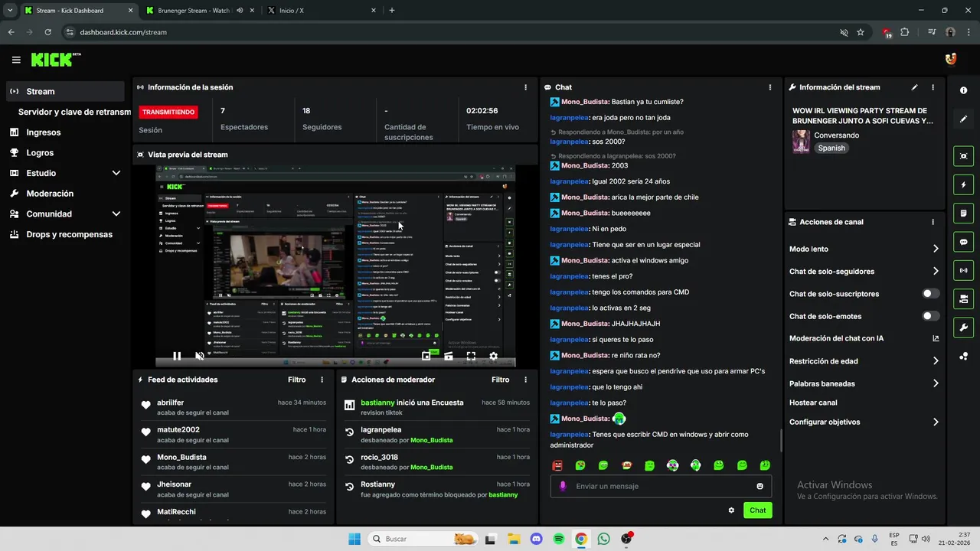This screenshot has width=980, height=551.
Task: Click the TRANSMITIENDO status badge
Action: point(168,112)
